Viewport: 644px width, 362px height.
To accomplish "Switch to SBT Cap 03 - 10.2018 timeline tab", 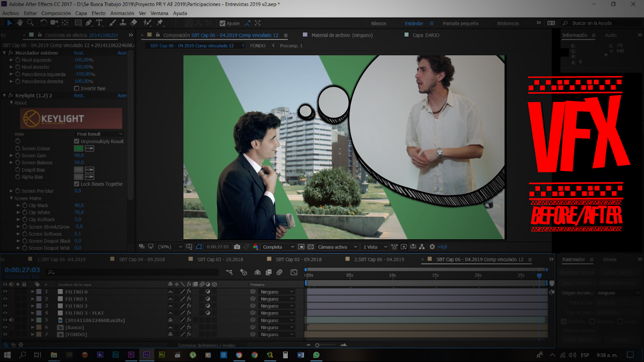I will 220,259.
